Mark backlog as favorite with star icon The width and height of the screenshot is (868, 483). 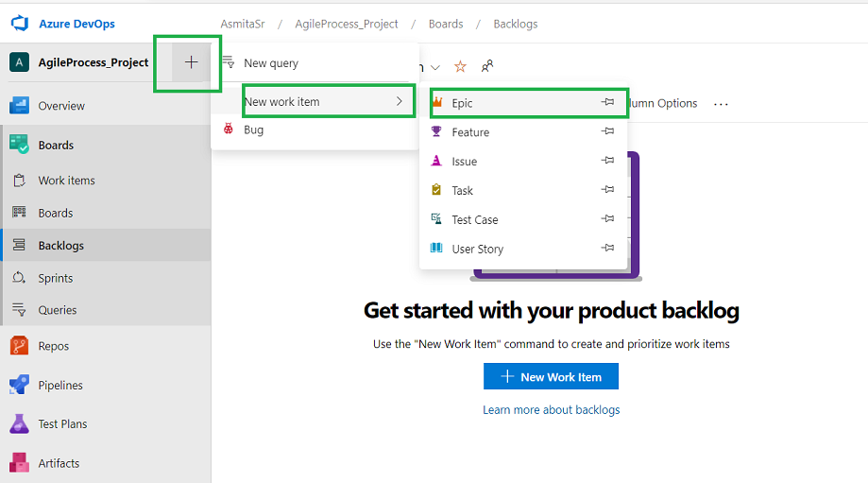tap(461, 66)
